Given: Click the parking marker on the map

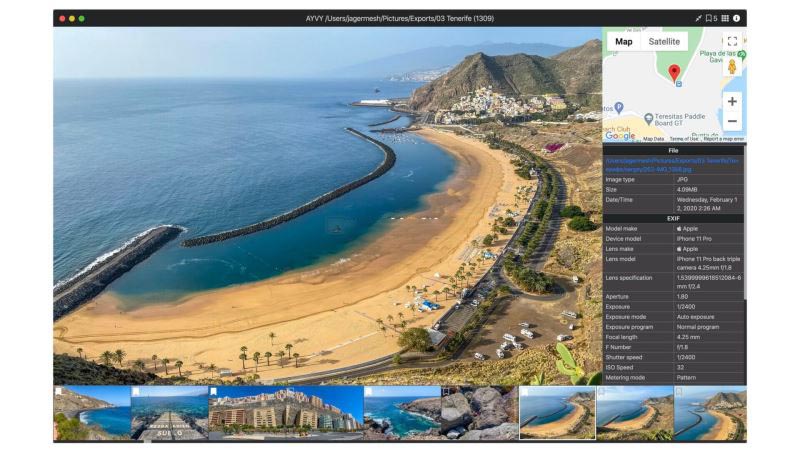Looking at the screenshot, I should [x=619, y=107].
